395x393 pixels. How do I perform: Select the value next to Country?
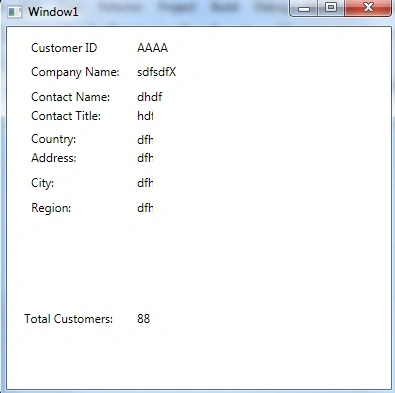[x=145, y=139]
